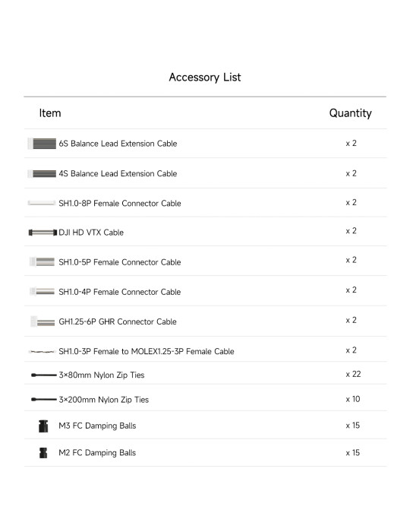This screenshot has width=410, height=532.
Task: Click the DJI HD VTX Cable label
Action: (91, 233)
